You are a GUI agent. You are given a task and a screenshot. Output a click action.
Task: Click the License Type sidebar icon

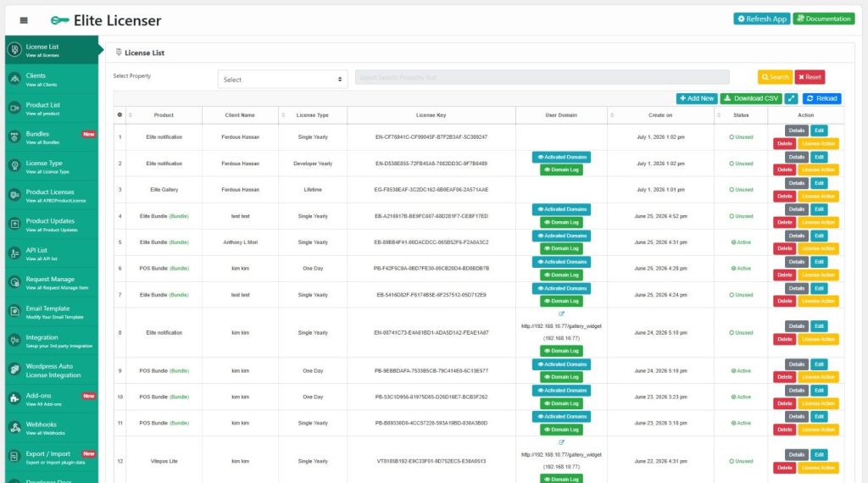click(x=14, y=167)
